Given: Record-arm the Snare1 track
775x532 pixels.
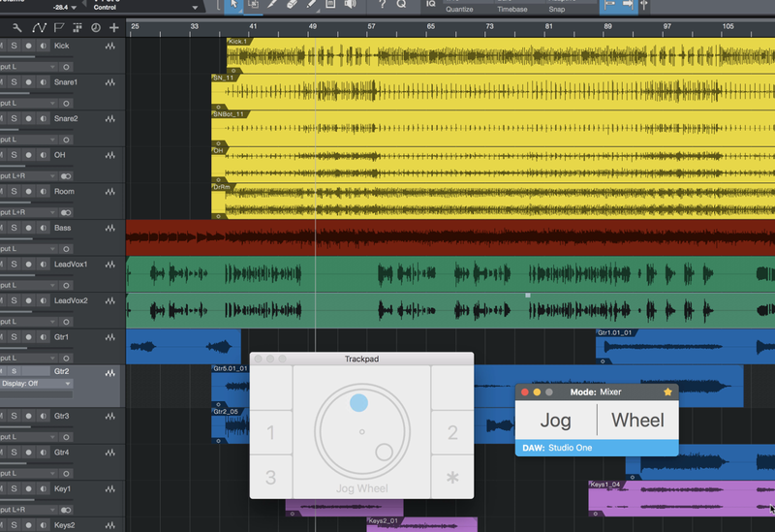Looking at the screenshot, I should tap(29, 82).
